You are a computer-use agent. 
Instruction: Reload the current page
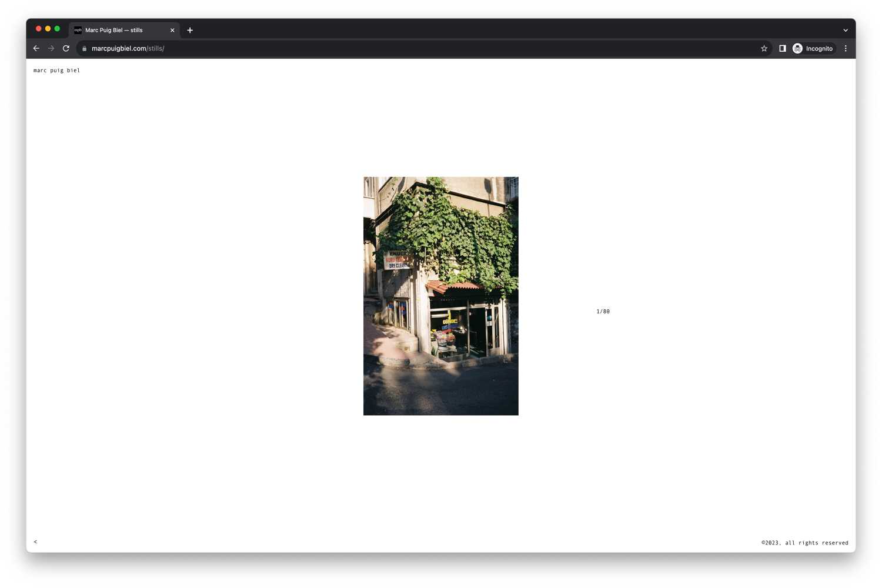pyautogui.click(x=65, y=48)
